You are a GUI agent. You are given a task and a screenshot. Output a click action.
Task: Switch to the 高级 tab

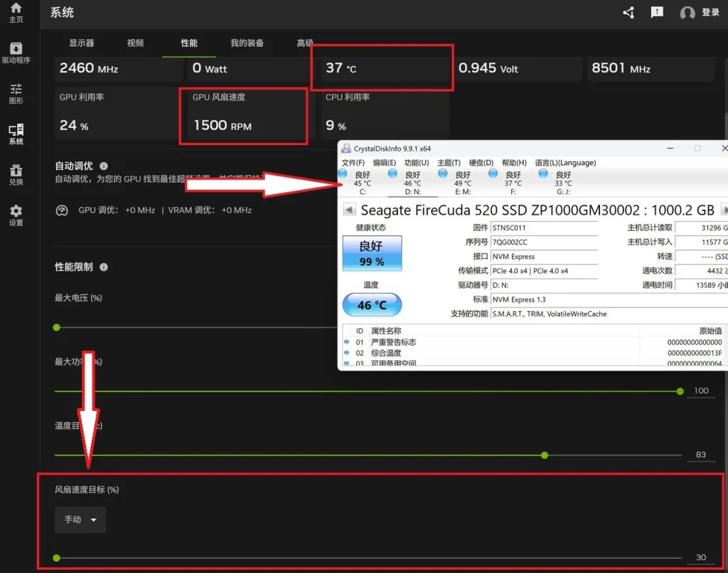305,43
